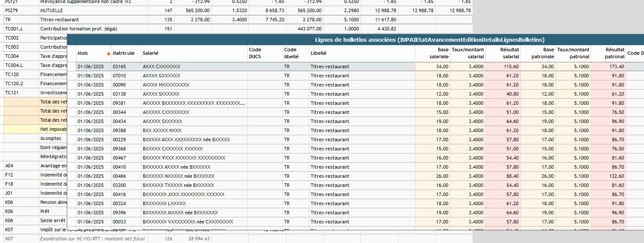Click the F18 code in background table
Image resolution: width=644 pixels, height=243 pixels.
pos(9,184)
